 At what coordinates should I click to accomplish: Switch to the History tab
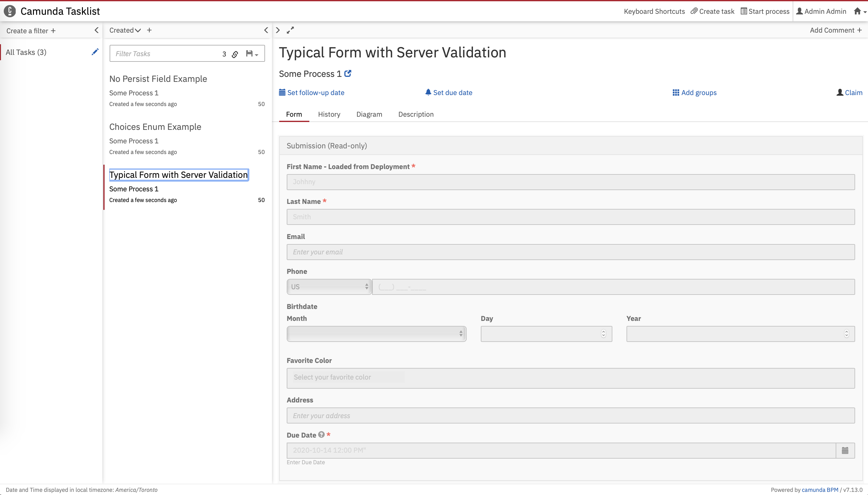coord(329,114)
